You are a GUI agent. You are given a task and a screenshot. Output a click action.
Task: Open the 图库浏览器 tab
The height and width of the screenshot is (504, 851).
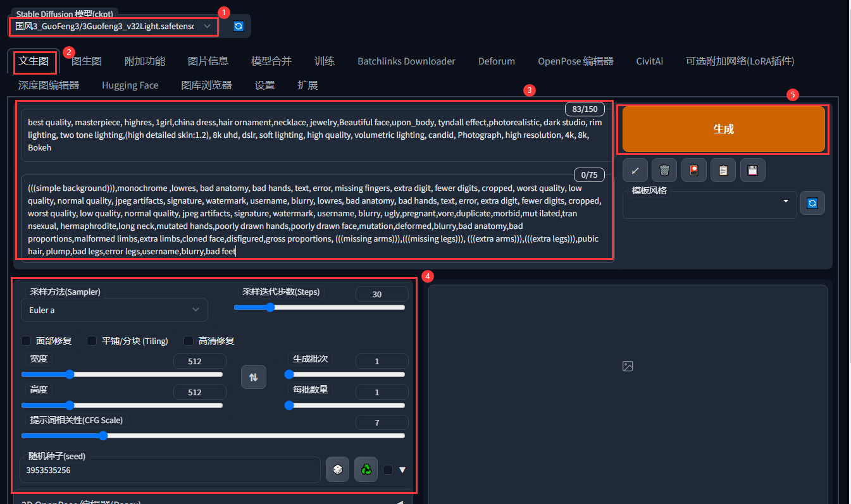coord(206,85)
